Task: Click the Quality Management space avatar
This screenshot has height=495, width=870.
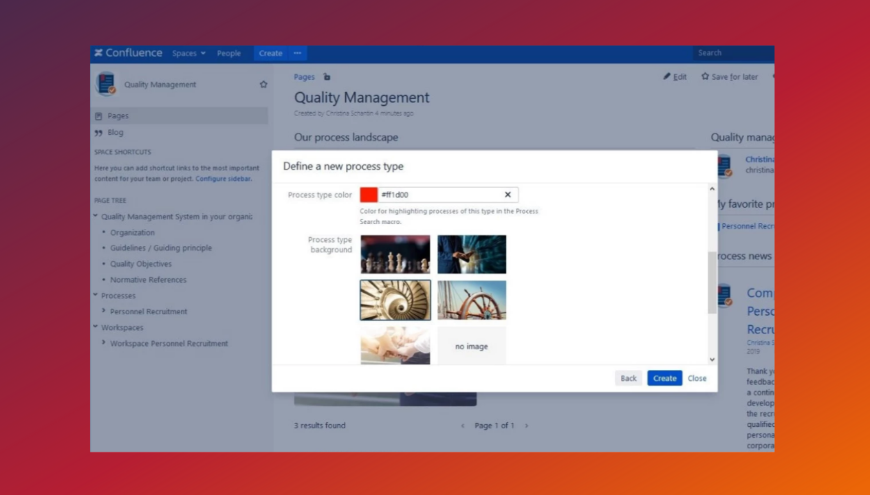Action: click(106, 85)
